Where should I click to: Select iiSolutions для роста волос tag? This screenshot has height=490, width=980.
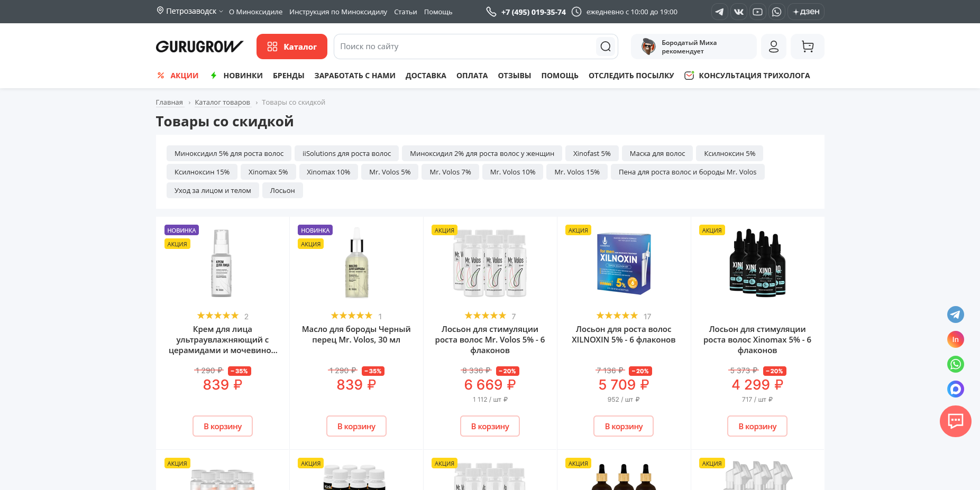(346, 153)
